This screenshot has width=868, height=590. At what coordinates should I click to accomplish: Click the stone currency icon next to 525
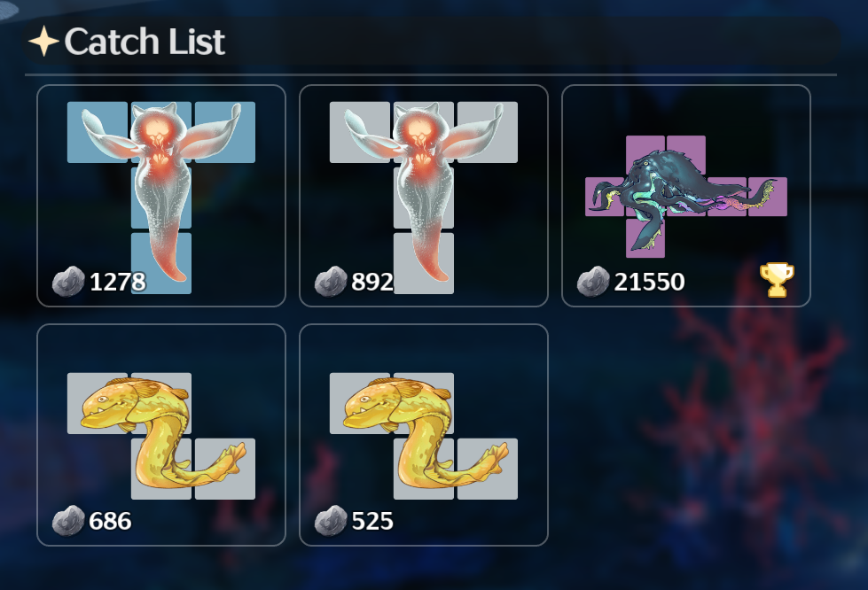click(331, 521)
